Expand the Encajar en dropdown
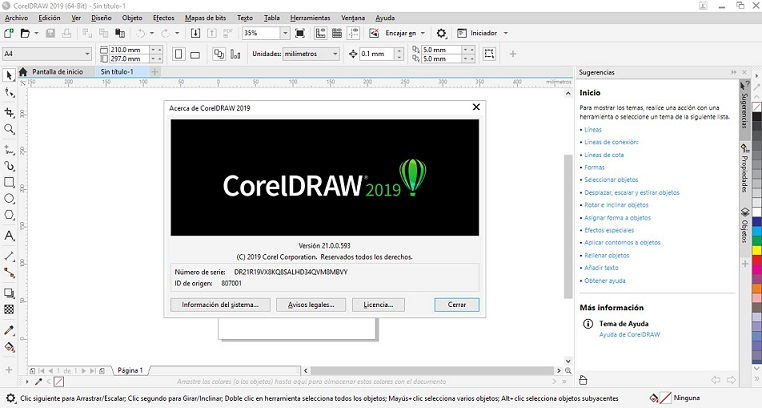This screenshot has width=762, height=408. (x=423, y=33)
